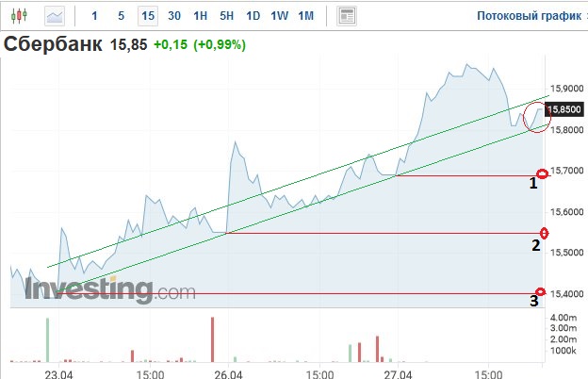Select the 1 minute interval
Screen dimensions: 588x379
tap(94, 16)
